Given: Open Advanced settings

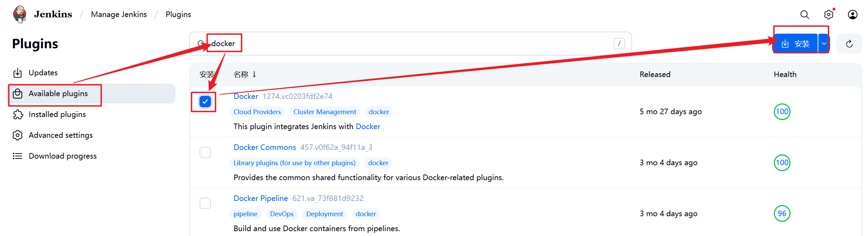Looking at the screenshot, I should pyautogui.click(x=91, y=135).
